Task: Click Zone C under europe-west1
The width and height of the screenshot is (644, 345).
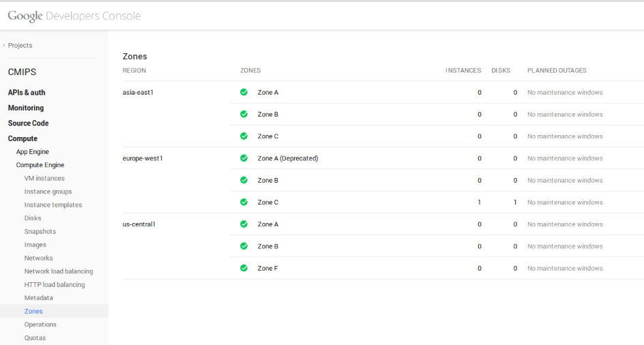Action: pyautogui.click(x=268, y=202)
